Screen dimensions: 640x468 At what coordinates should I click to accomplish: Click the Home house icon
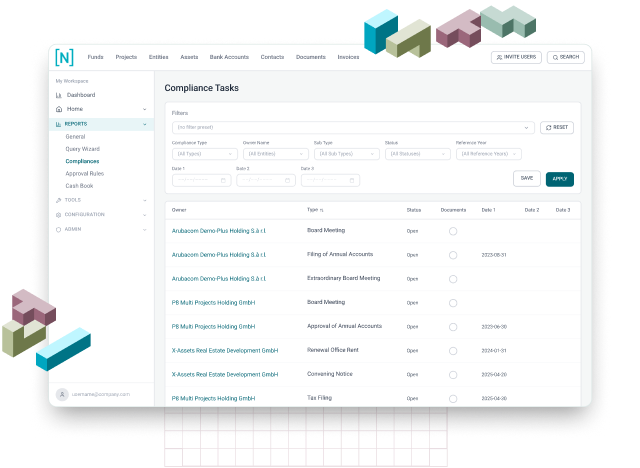(x=59, y=109)
